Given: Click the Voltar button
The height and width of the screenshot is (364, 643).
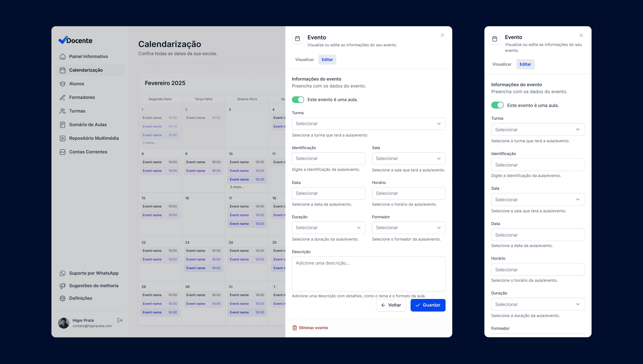Looking at the screenshot, I should 391,305.
